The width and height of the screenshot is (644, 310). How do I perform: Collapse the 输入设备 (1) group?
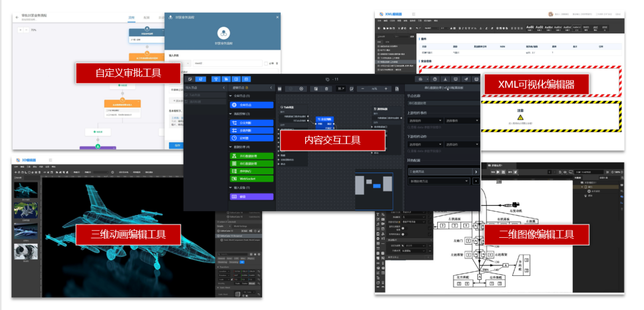(x=230, y=188)
